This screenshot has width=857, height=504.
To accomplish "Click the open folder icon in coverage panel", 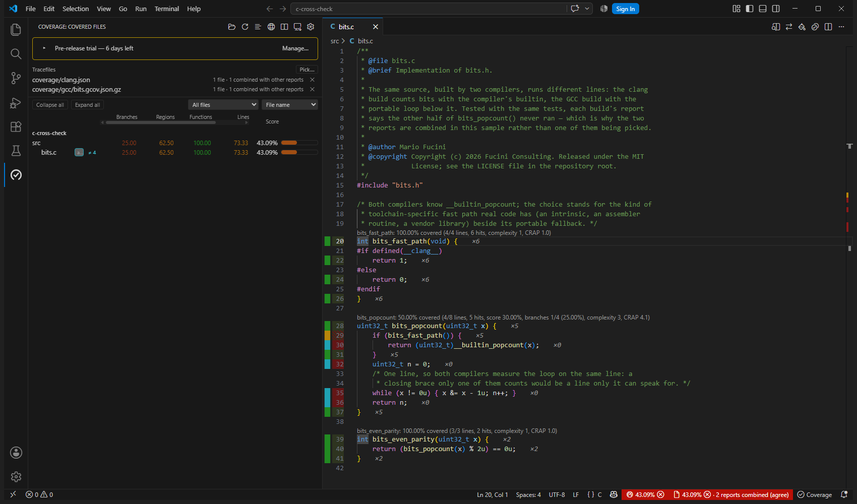I will 232,27.
